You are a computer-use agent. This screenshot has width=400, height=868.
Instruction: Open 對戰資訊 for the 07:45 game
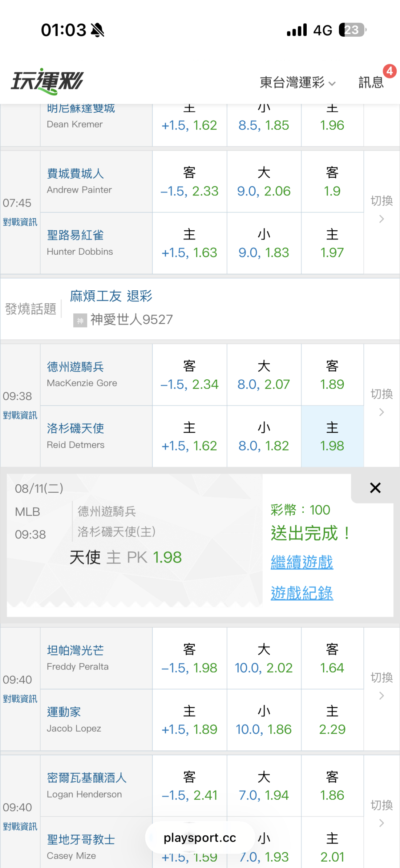(20, 222)
